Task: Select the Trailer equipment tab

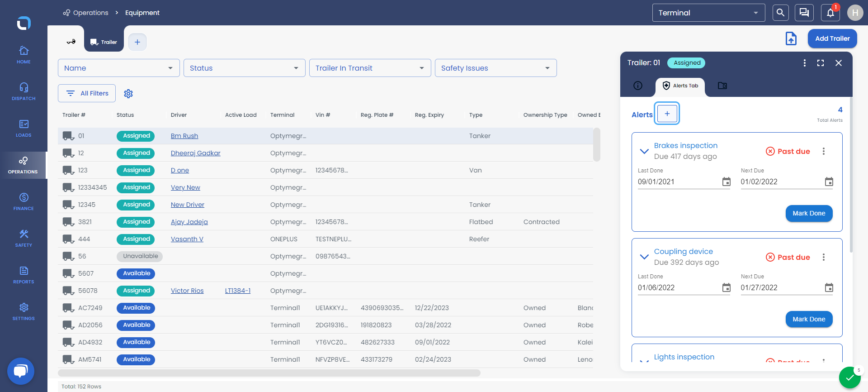Action: (104, 42)
